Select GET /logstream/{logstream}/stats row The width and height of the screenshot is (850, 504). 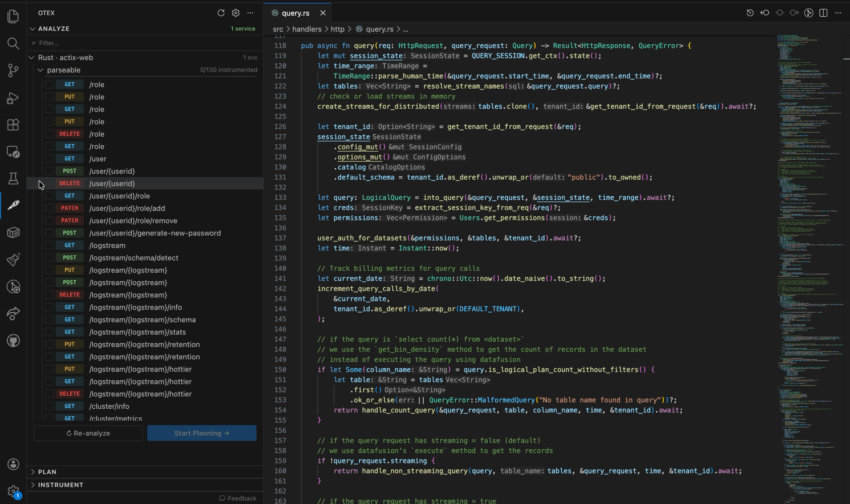(145, 332)
